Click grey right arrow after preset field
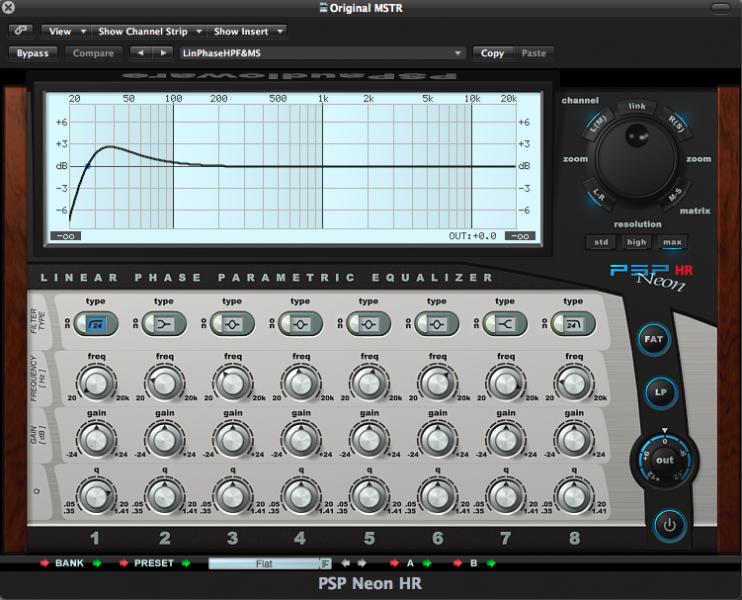Viewport: 742px width, 600px height. coord(362,563)
